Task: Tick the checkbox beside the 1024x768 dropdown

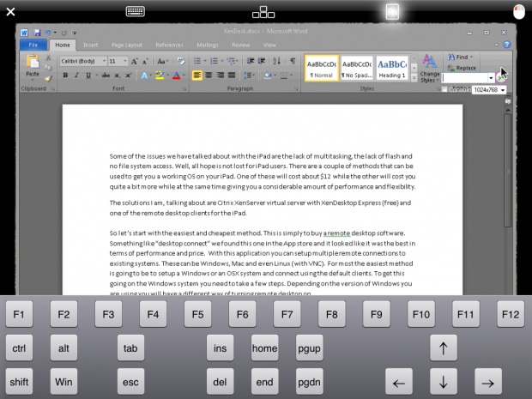Action: [444, 89]
